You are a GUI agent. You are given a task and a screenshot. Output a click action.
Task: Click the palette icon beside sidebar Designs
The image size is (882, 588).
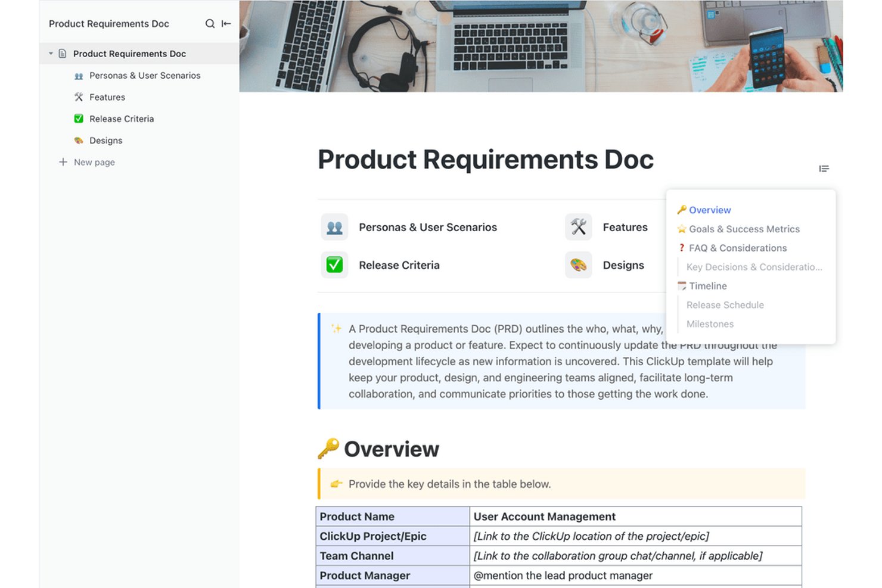pos(79,141)
